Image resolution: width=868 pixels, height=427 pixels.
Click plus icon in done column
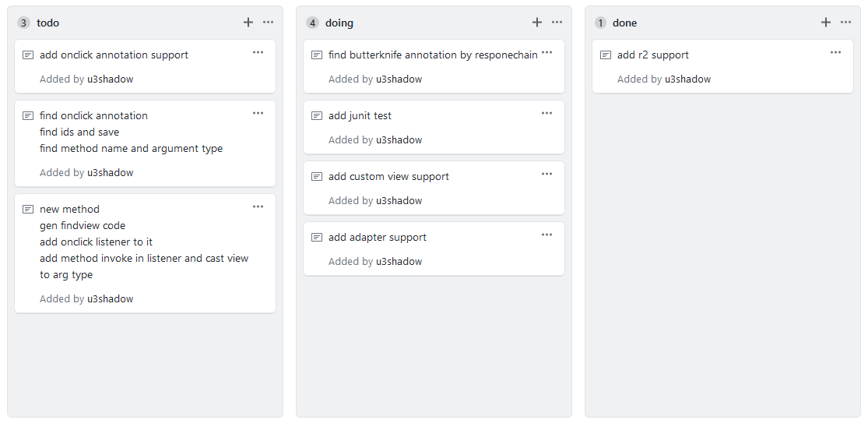[826, 23]
